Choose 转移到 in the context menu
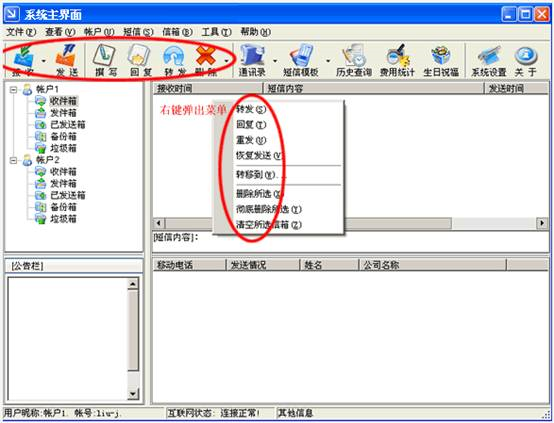This screenshot has height=423, width=554. [261, 175]
